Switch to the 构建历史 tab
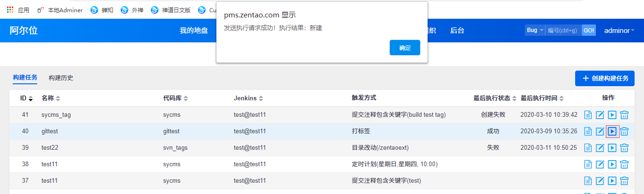644x194 pixels. 61,78
